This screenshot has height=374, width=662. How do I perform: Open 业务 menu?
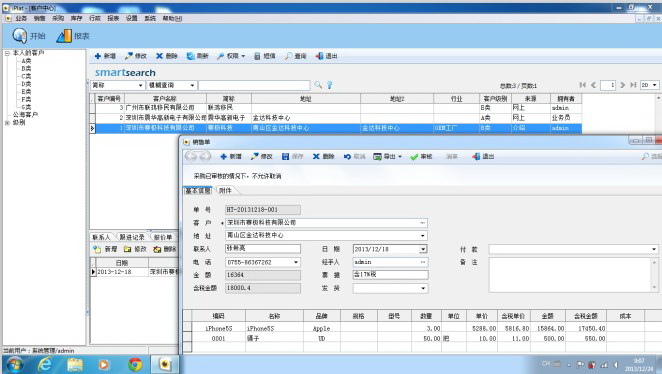click(21, 18)
